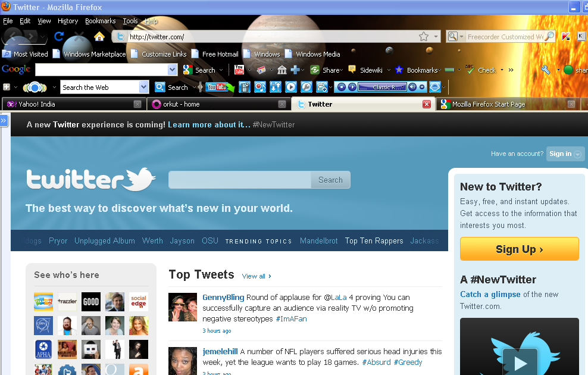Go to the Firefox Home icon

(99, 36)
